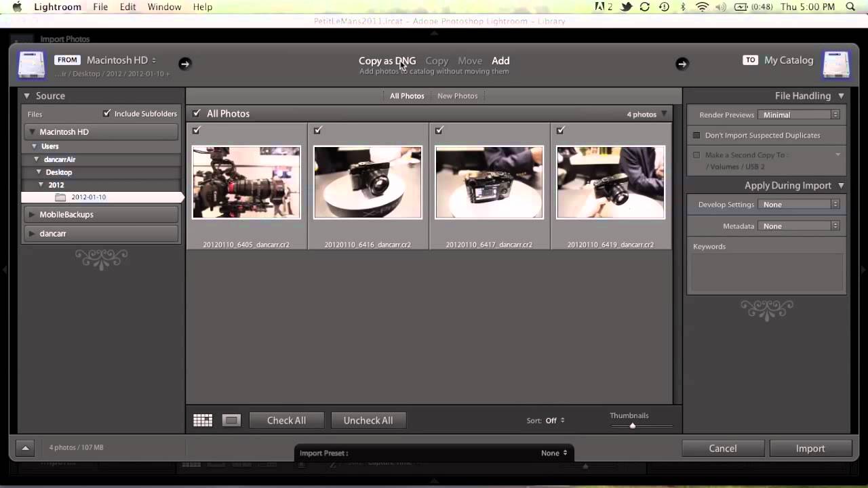The height and width of the screenshot is (488, 868).
Task: Enable Make a Second Copy To
Action: click(696, 155)
